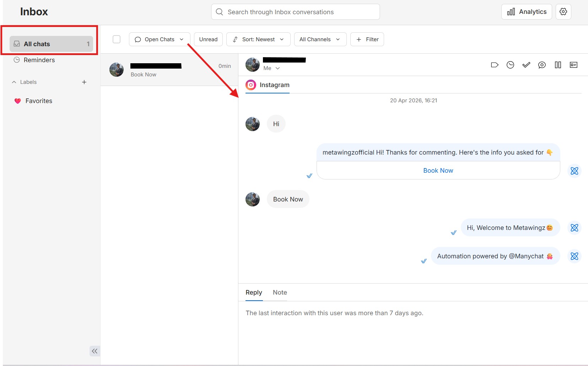Switch to the Note tab
Viewport: 588px width, 366px height.
[280, 292]
